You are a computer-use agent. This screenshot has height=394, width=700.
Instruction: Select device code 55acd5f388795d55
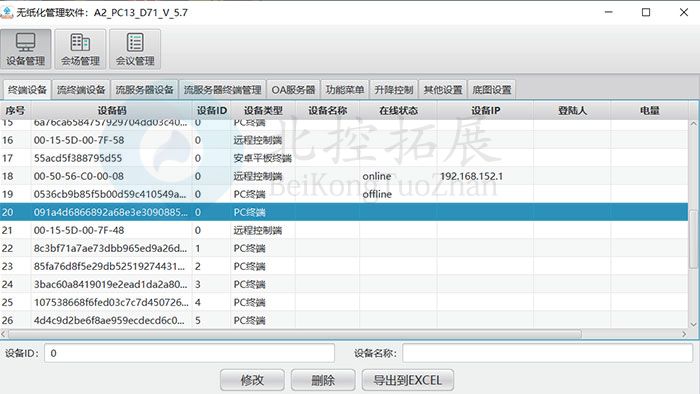pos(78,158)
